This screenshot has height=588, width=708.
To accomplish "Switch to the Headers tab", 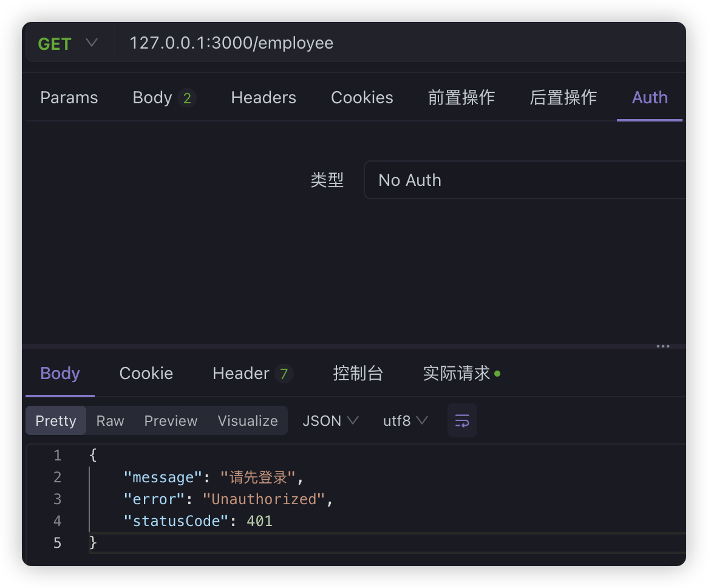I will 264,98.
